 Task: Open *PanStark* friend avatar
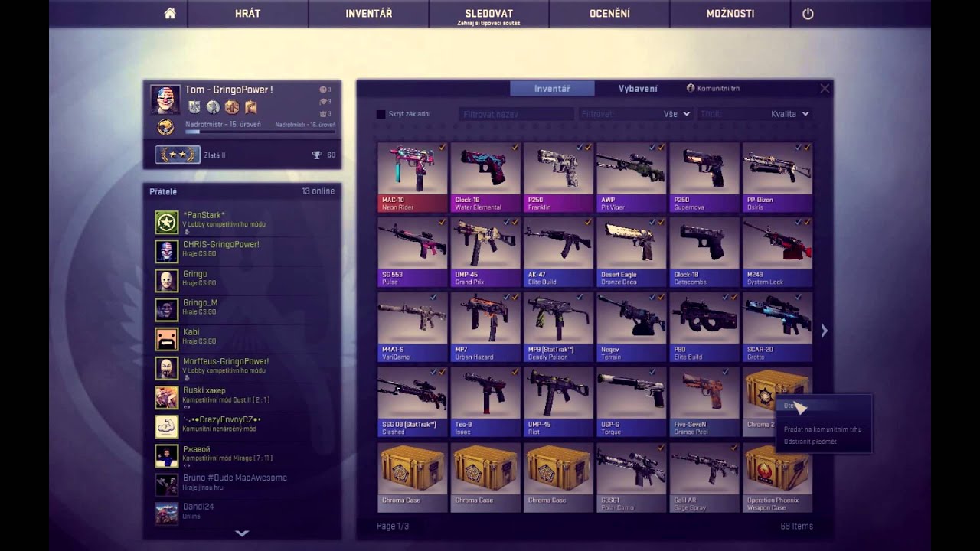coord(167,223)
